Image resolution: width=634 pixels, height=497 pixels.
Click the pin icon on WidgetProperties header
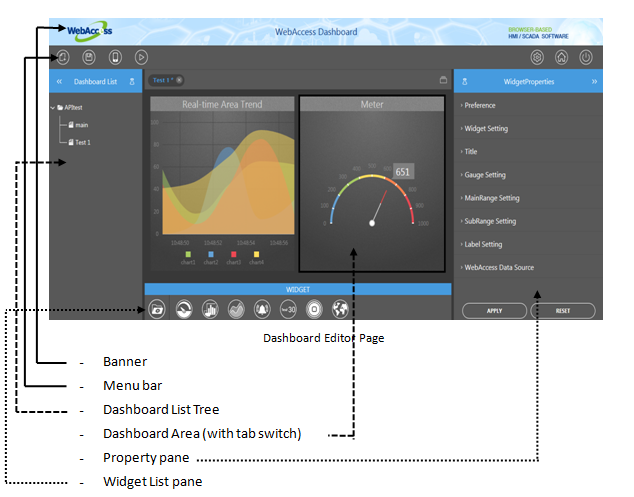tap(465, 82)
